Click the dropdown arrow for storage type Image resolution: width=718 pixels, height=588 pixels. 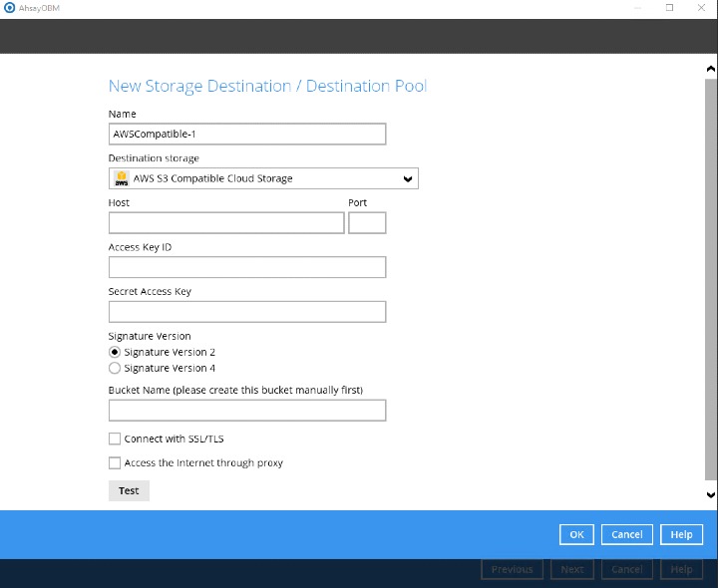(x=407, y=179)
